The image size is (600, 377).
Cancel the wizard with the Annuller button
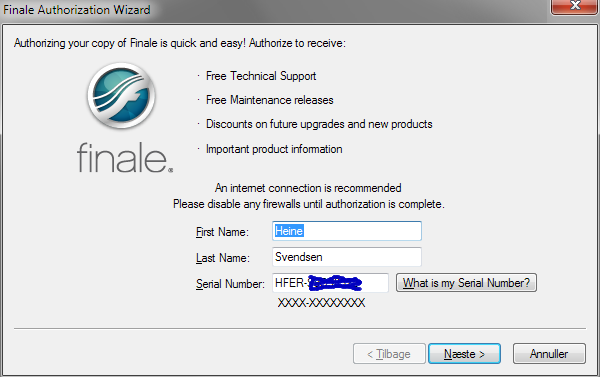[x=549, y=354]
